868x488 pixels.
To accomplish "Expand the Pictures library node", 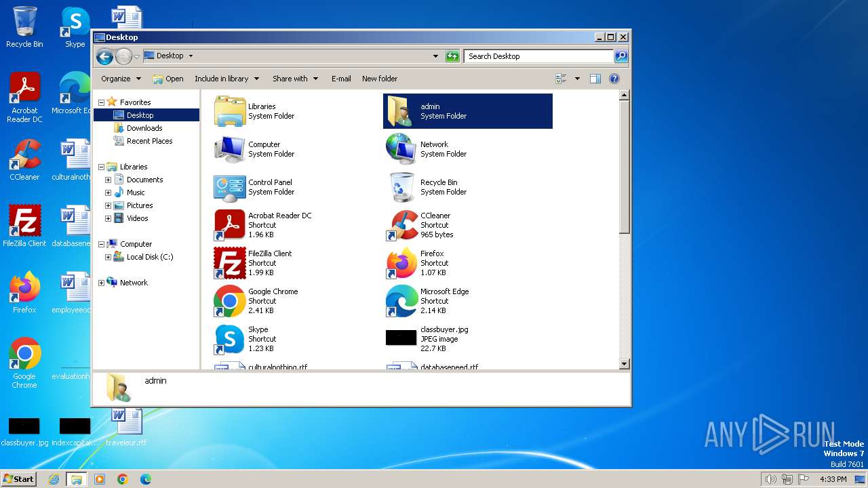I will 108,205.
